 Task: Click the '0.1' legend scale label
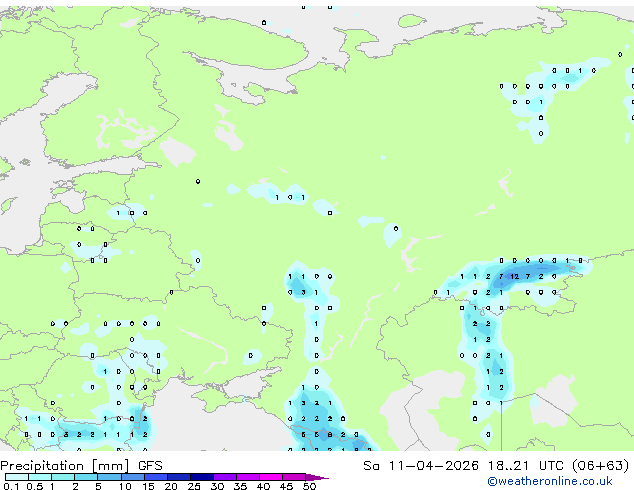click(x=11, y=486)
